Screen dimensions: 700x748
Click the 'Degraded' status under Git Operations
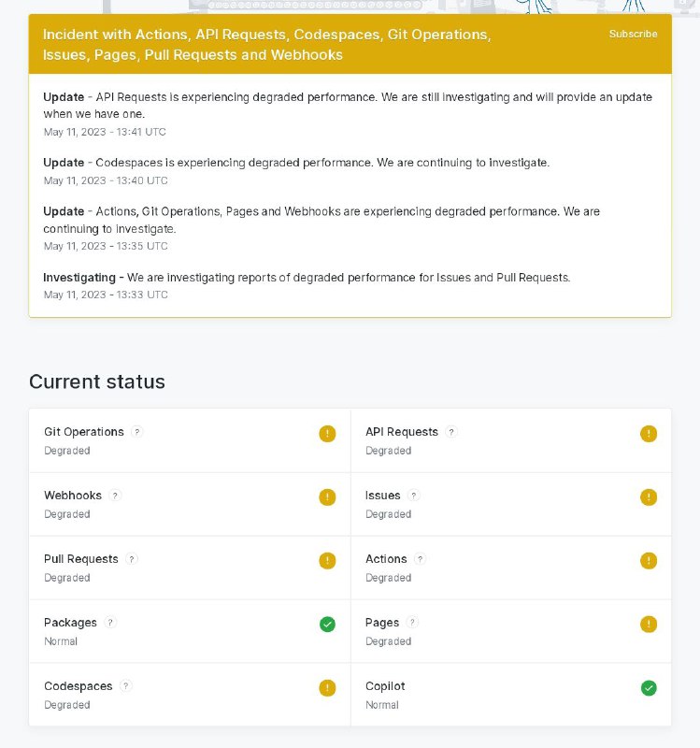point(66,451)
